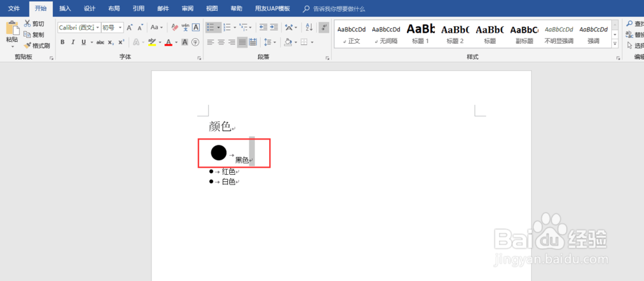
Task: Click the bullet list icon
Action: (x=211, y=28)
